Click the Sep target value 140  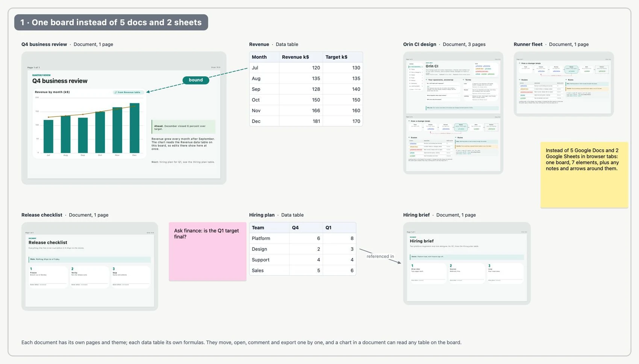343,89
